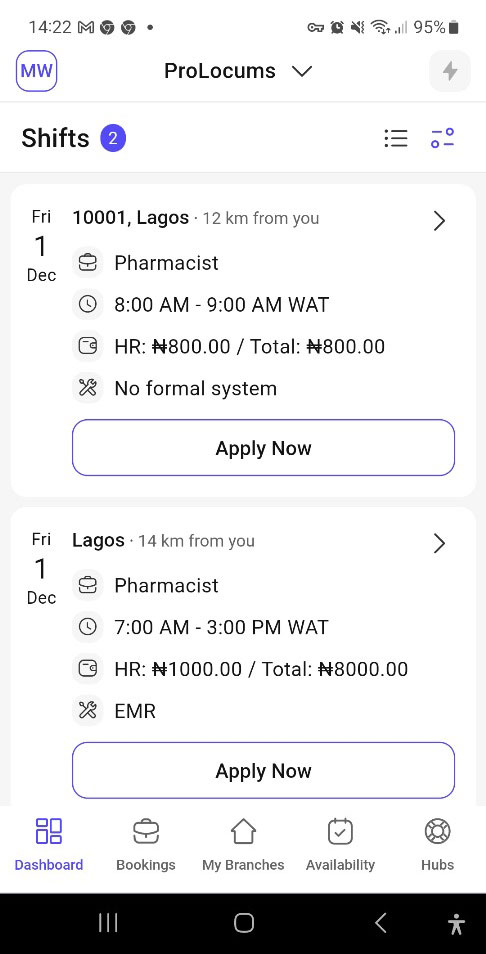Select the Dashboard tab
This screenshot has height=954, width=486.
tap(49, 844)
